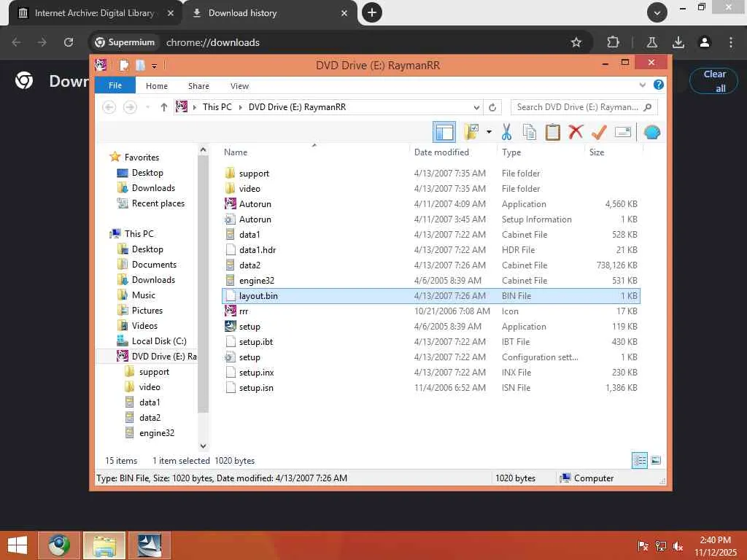The height and width of the screenshot is (560, 747).
Task: Select the setup Application file
Action: [x=430, y=326]
